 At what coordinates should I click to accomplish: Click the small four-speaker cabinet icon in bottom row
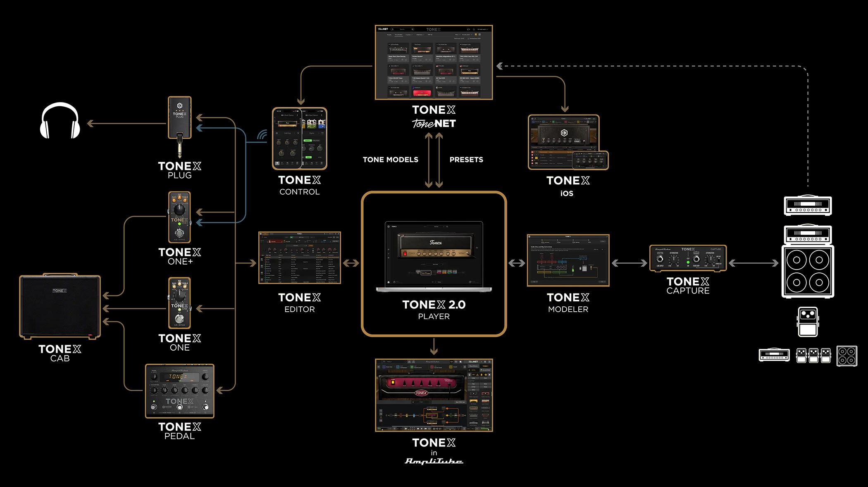click(x=847, y=356)
